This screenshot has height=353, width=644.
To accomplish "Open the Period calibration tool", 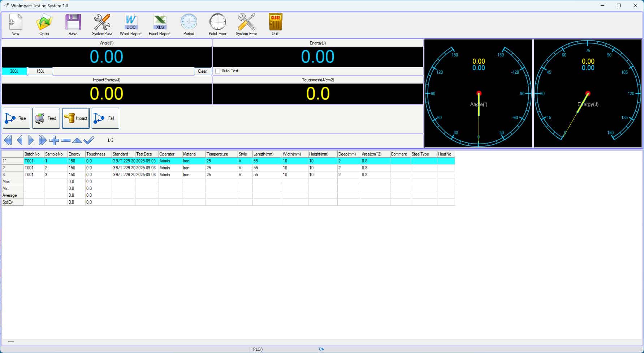I will [x=188, y=24].
